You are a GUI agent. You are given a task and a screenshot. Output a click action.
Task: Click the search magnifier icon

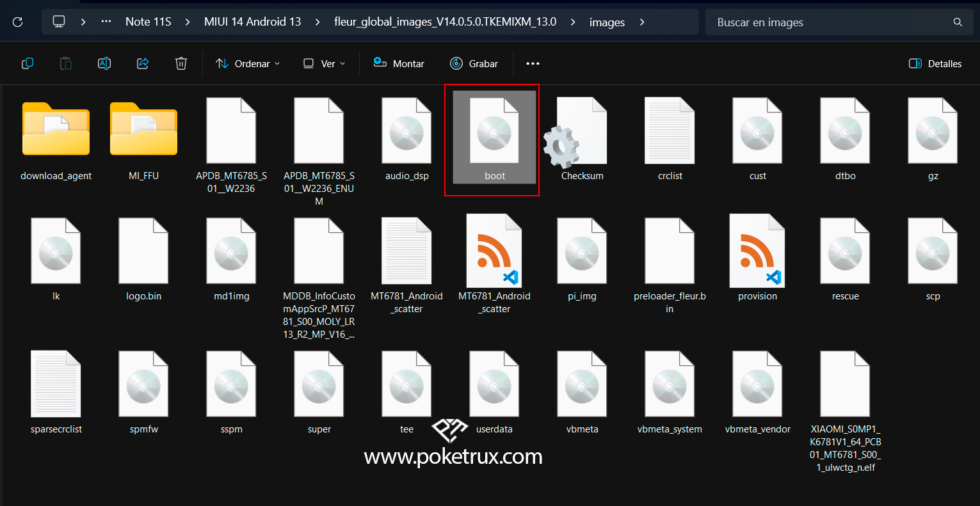click(958, 22)
